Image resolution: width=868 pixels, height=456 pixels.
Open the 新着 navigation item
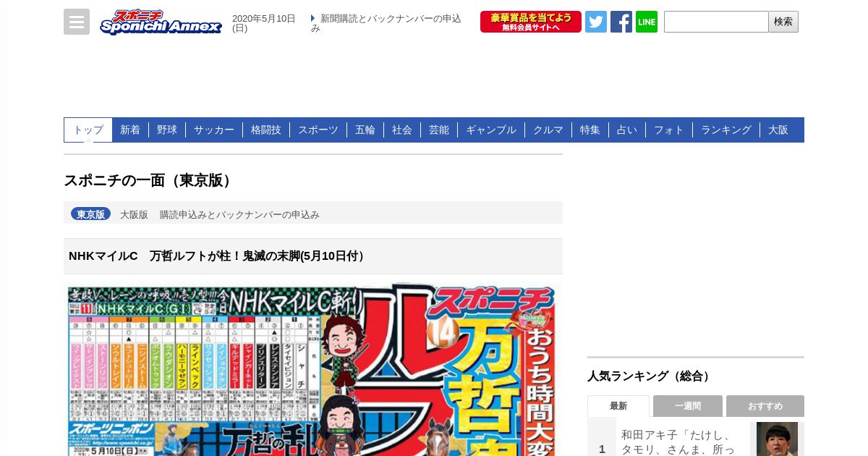pos(130,130)
